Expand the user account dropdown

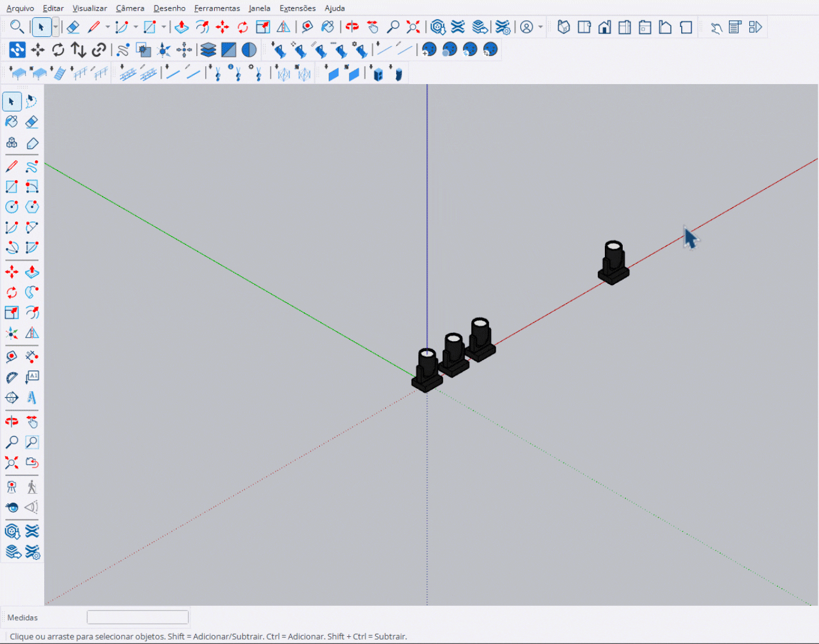coord(540,27)
